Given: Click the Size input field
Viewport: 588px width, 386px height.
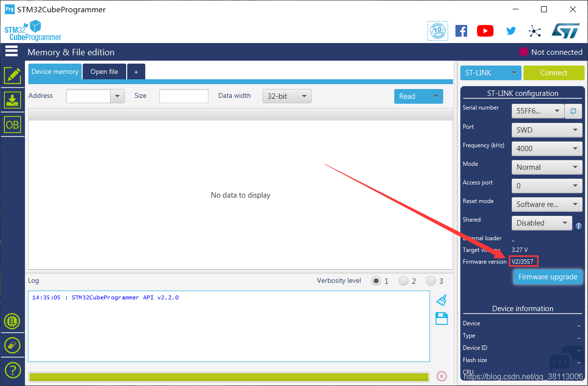Looking at the screenshot, I should [184, 96].
